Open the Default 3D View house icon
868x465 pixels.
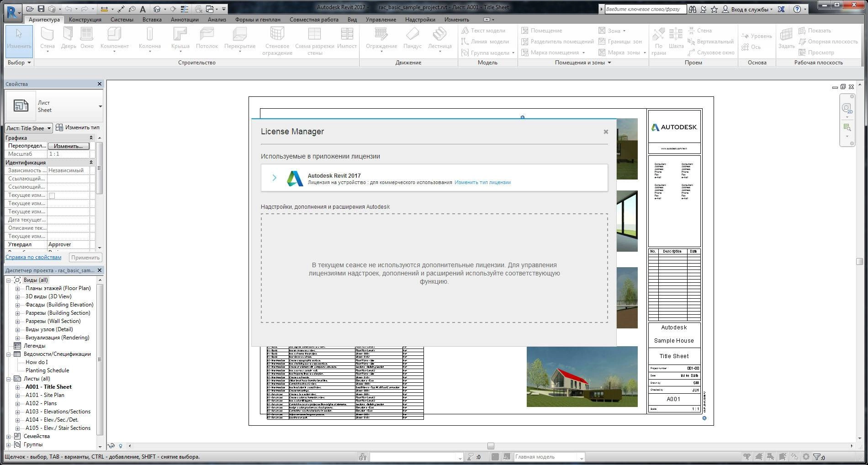pos(157,9)
